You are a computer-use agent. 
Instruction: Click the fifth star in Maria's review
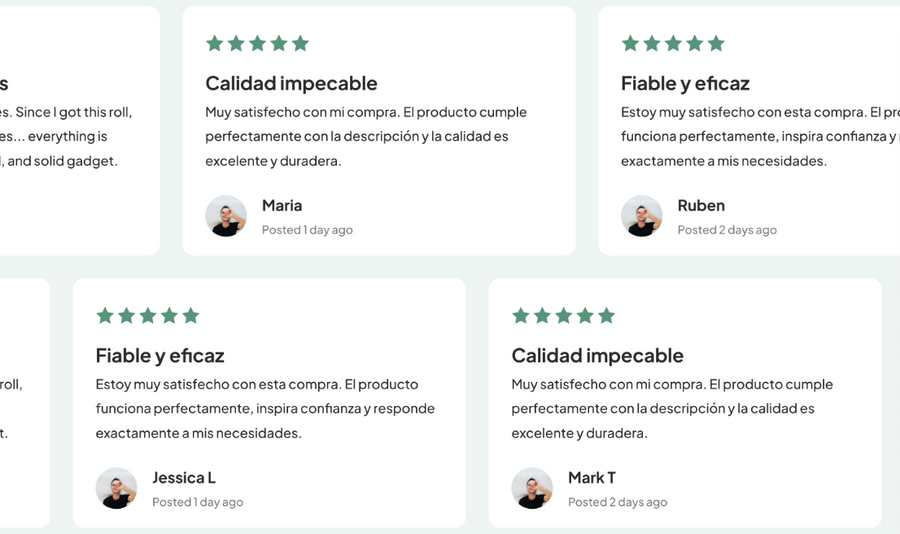point(300,43)
